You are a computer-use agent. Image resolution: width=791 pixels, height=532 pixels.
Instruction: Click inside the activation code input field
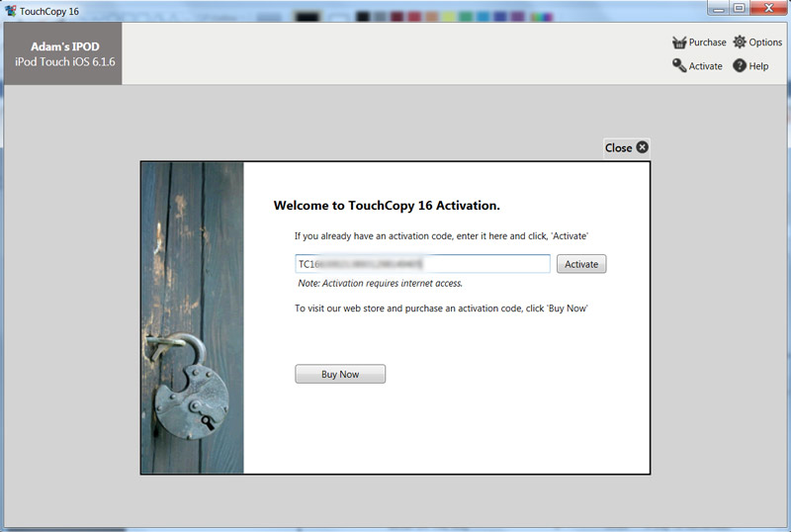422,264
